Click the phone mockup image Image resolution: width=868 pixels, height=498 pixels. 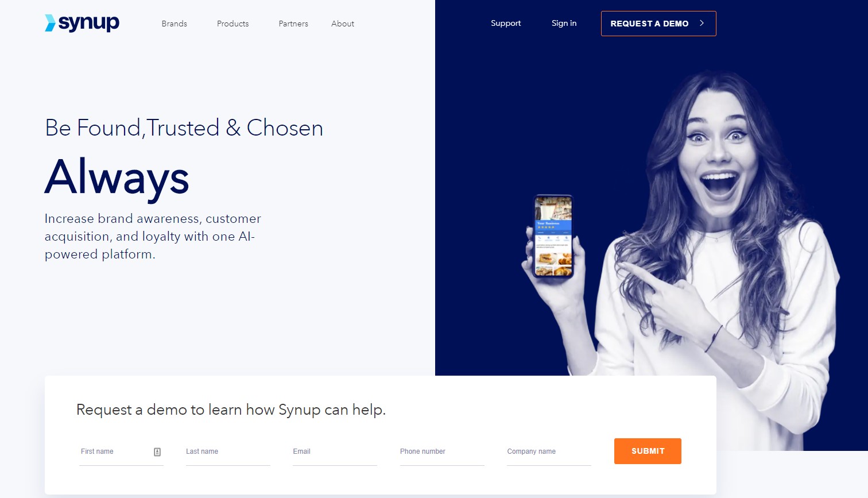[x=553, y=236]
